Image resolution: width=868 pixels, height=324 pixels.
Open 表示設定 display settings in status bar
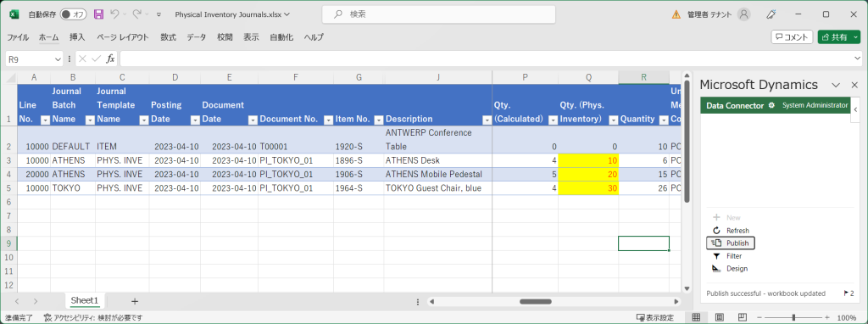pos(655,317)
